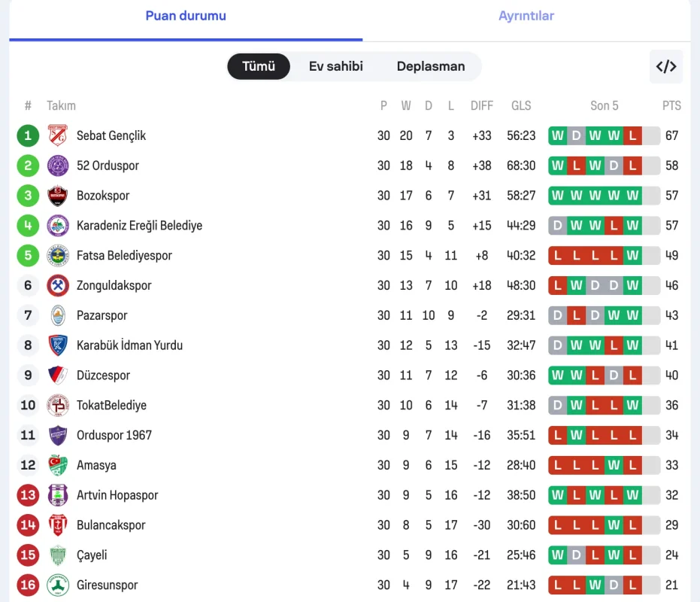Click Sebat Gençlik's red L form box
700x602 pixels.
(632, 135)
